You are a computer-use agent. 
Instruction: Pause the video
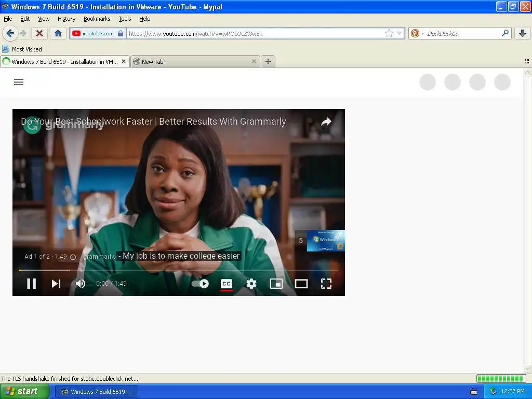click(x=32, y=284)
